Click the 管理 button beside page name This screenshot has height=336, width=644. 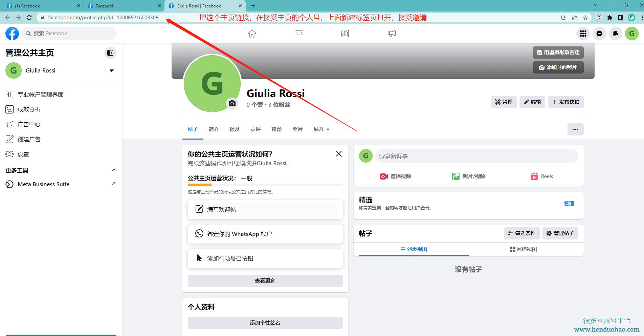504,102
